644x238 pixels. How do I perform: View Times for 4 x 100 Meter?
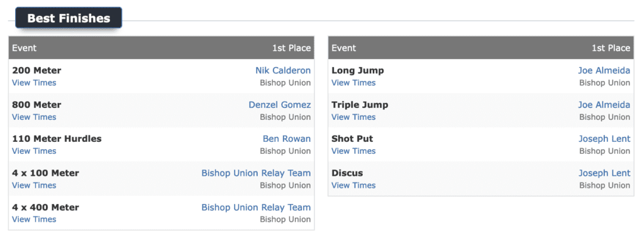click(x=34, y=185)
